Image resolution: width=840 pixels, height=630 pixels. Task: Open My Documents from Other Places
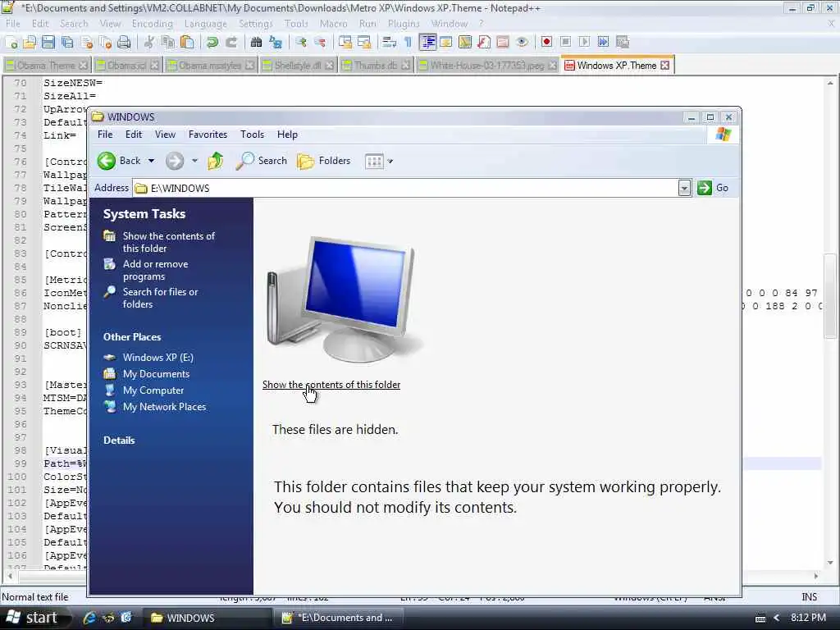click(156, 374)
